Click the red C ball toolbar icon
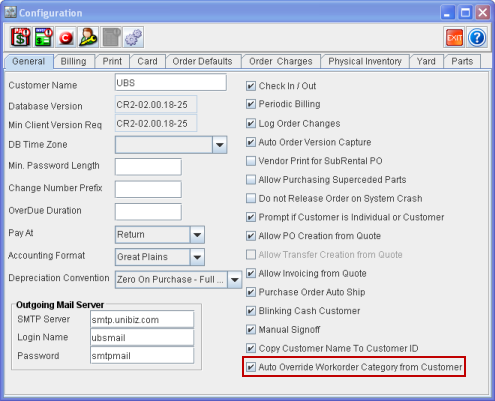 [66, 37]
